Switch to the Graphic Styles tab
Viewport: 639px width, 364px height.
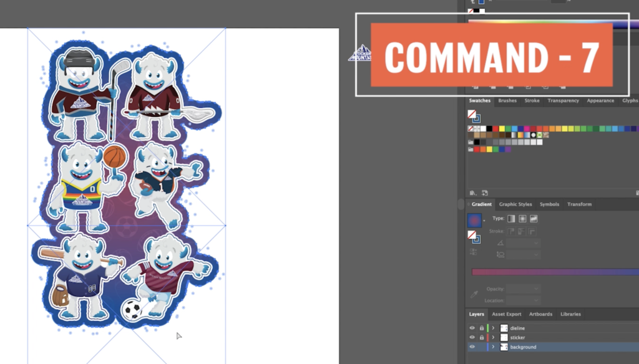point(515,204)
